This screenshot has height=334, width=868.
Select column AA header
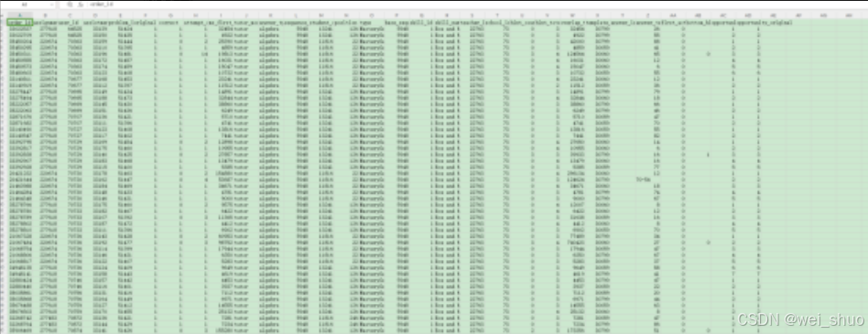(x=673, y=15)
